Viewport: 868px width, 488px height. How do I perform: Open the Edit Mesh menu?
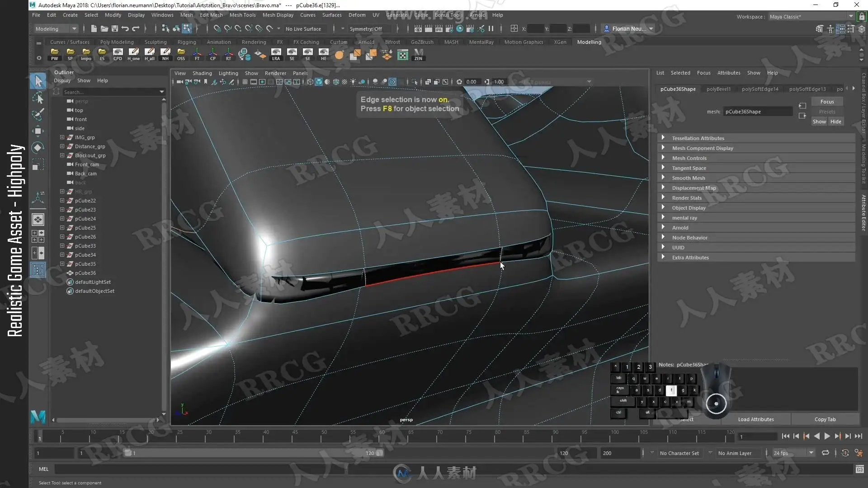point(211,15)
